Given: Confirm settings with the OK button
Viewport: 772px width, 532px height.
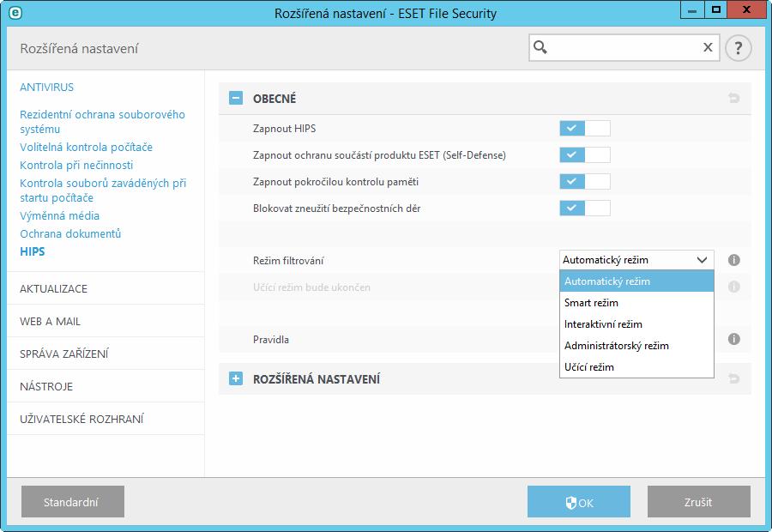Looking at the screenshot, I should 579,501.
